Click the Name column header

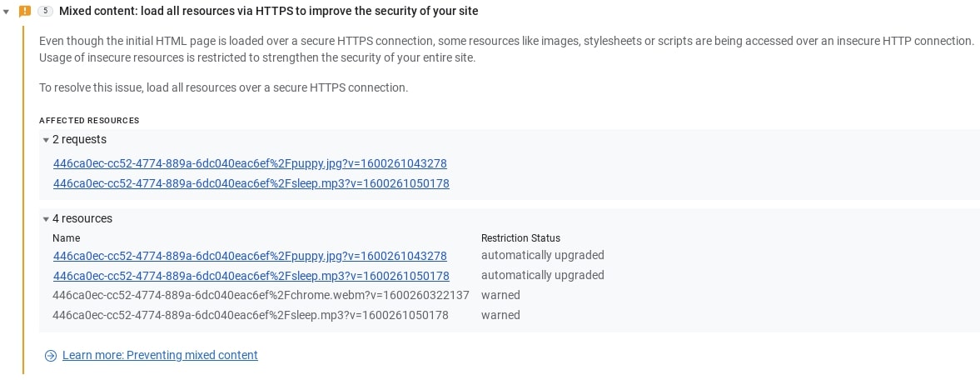point(66,238)
